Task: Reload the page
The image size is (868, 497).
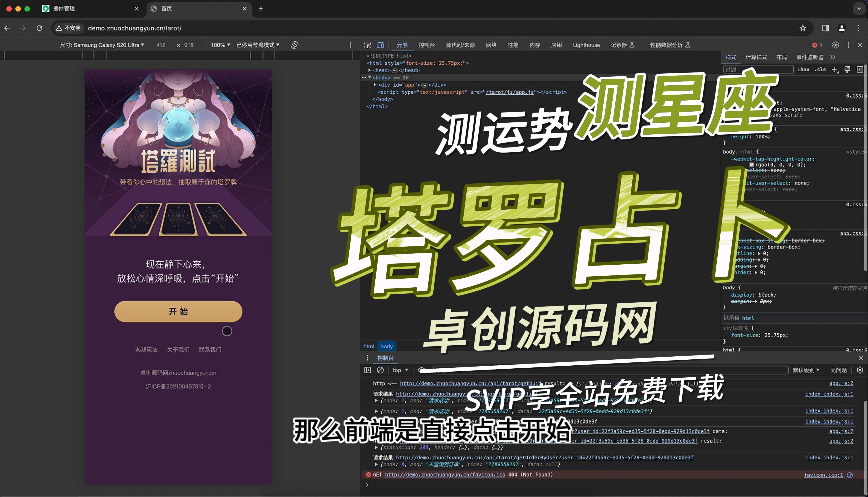Action: coord(40,28)
